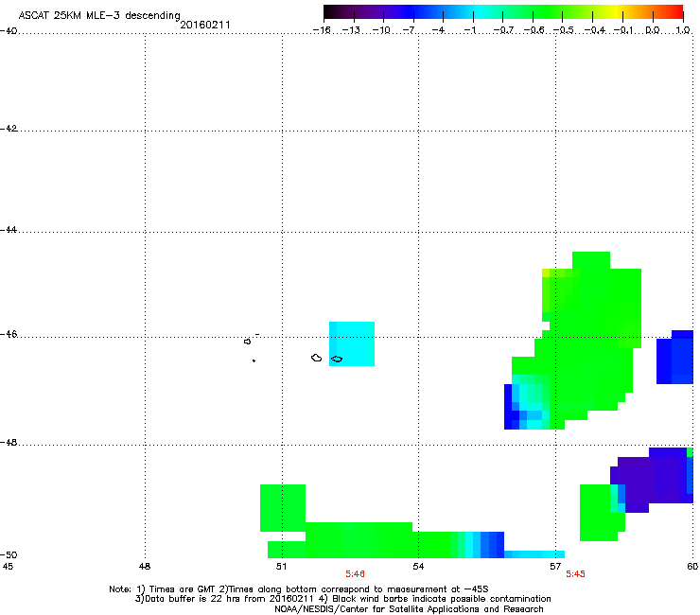
Task: Click the "-13" color bar label
Action: pyautogui.click(x=351, y=30)
